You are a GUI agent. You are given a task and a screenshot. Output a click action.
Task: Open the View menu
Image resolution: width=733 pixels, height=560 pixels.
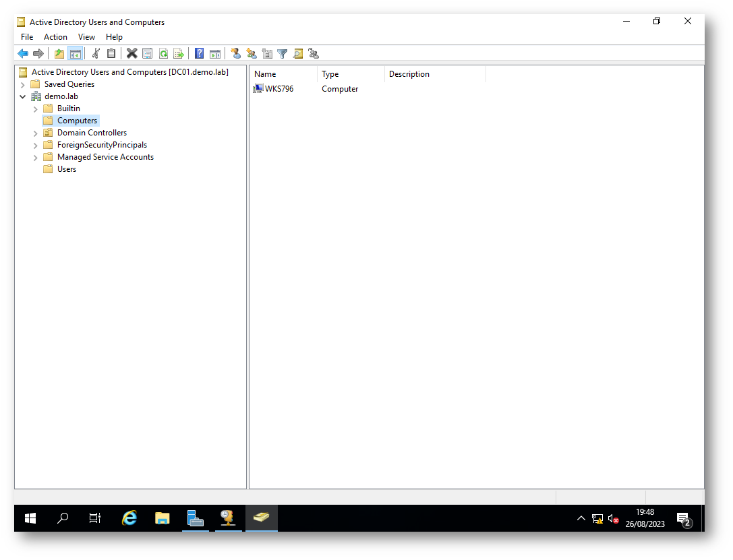click(x=86, y=37)
